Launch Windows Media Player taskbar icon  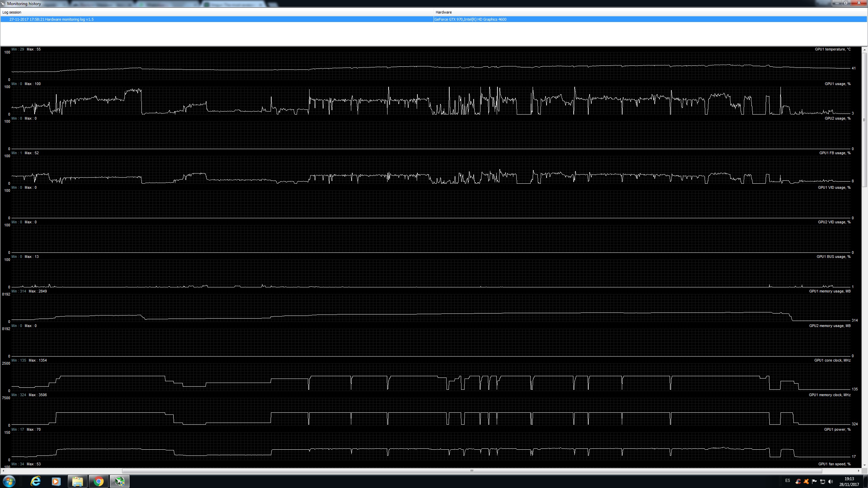point(56,481)
